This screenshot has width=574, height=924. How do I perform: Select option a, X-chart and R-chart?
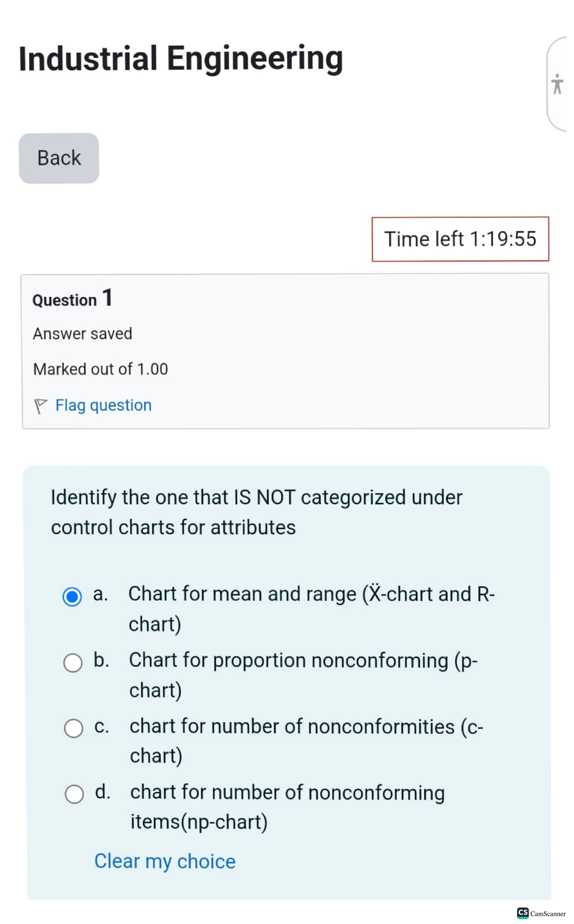tap(72, 596)
